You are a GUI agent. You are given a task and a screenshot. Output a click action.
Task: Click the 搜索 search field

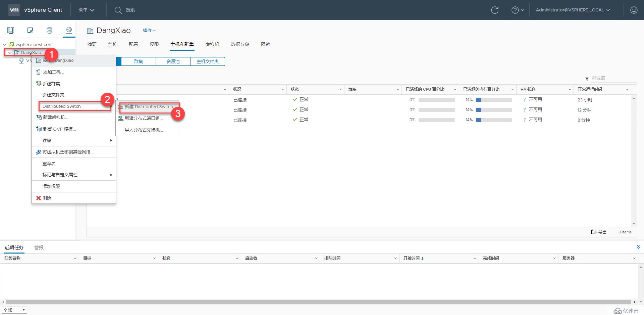(130, 10)
